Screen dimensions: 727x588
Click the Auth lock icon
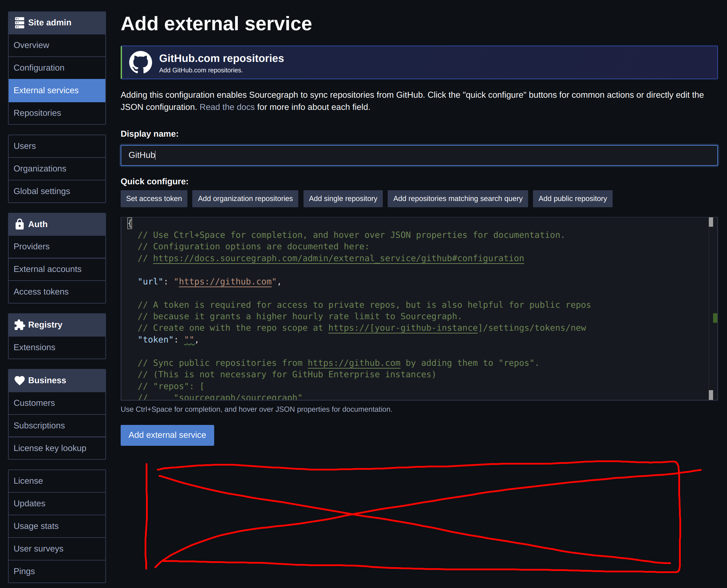point(19,224)
